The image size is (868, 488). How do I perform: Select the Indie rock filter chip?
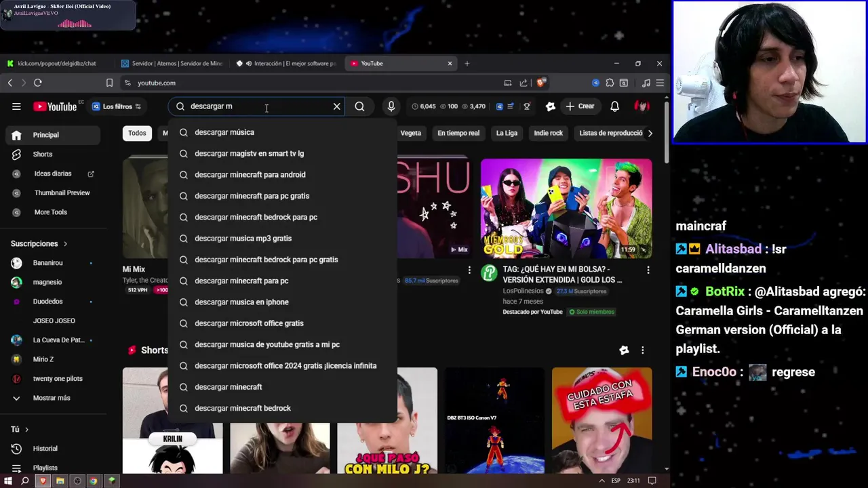click(x=548, y=133)
